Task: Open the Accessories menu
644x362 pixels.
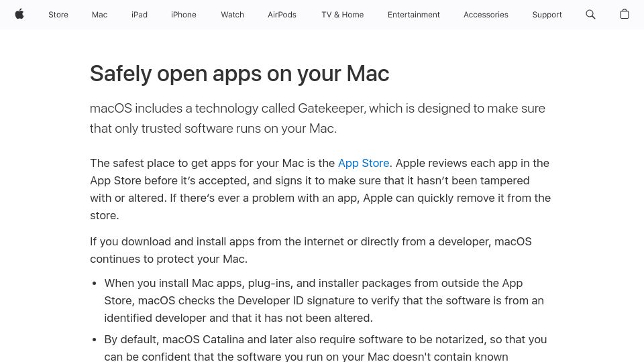Action: 486,15
